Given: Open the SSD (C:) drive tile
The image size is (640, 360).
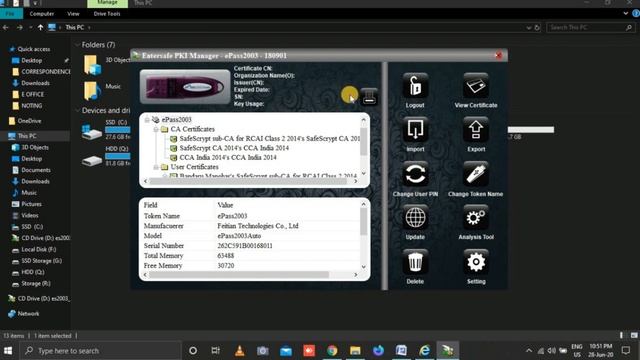Looking at the screenshot, I should click(x=107, y=131).
